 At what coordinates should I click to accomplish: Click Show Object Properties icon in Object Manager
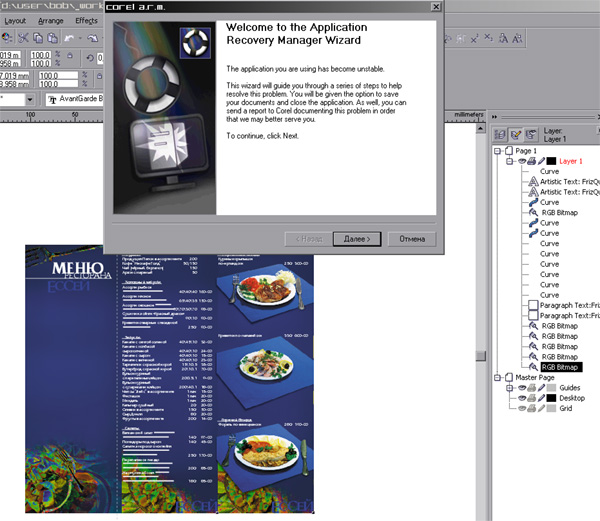(500, 135)
